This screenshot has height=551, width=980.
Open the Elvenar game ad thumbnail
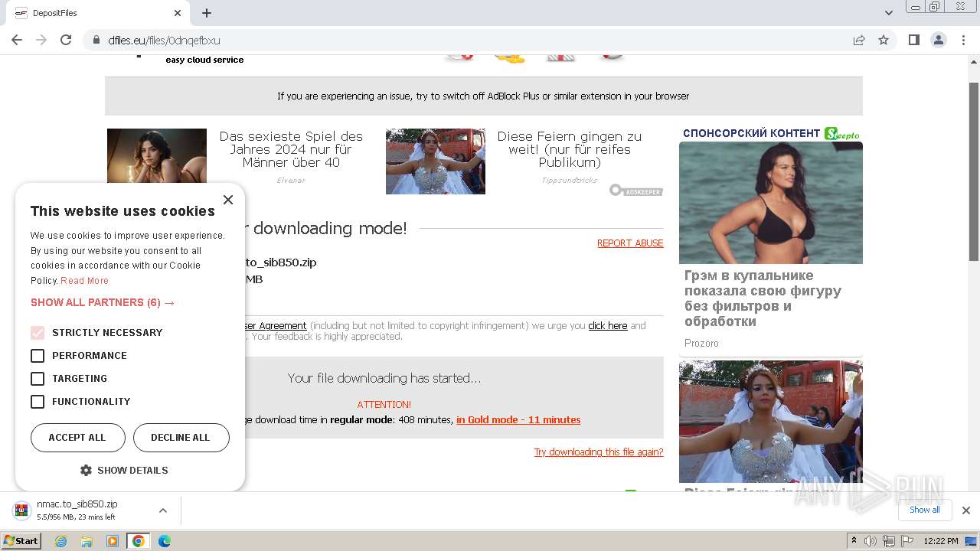157,156
